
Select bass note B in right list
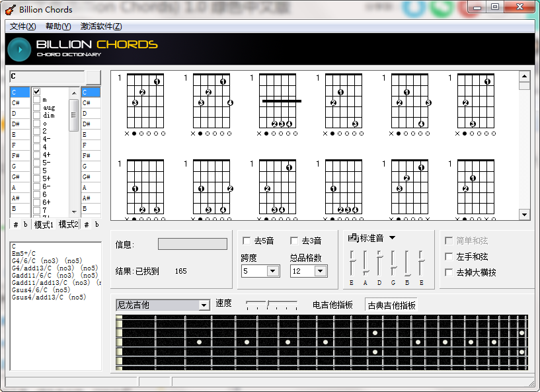(91, 209)
